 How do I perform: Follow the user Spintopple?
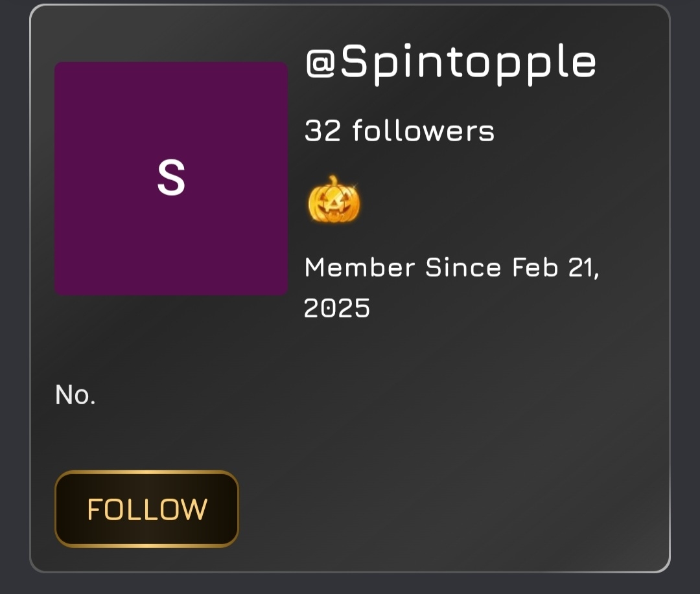point(147,509)
